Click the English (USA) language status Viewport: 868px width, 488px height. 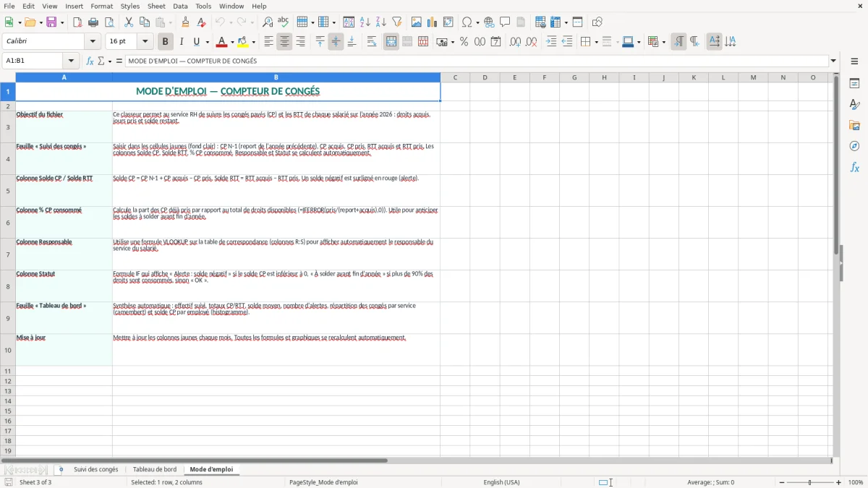[501, 482]
